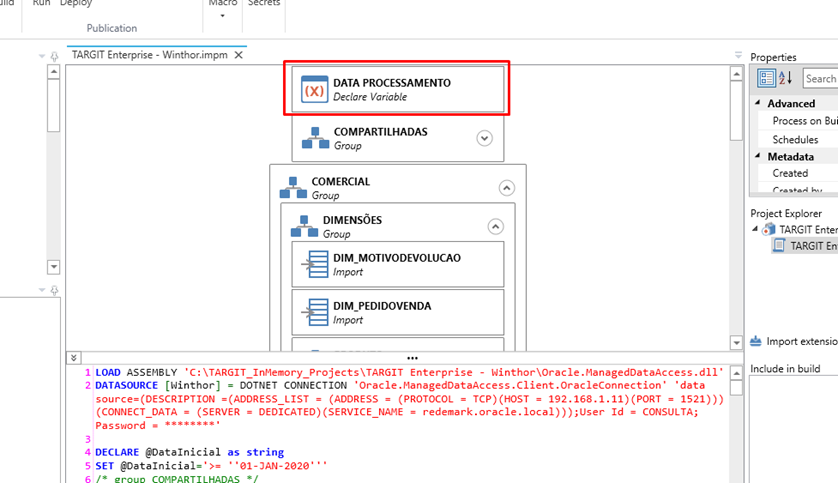Click the left panel scrollbar up arrow
The image size is (838, 483).
53,72
